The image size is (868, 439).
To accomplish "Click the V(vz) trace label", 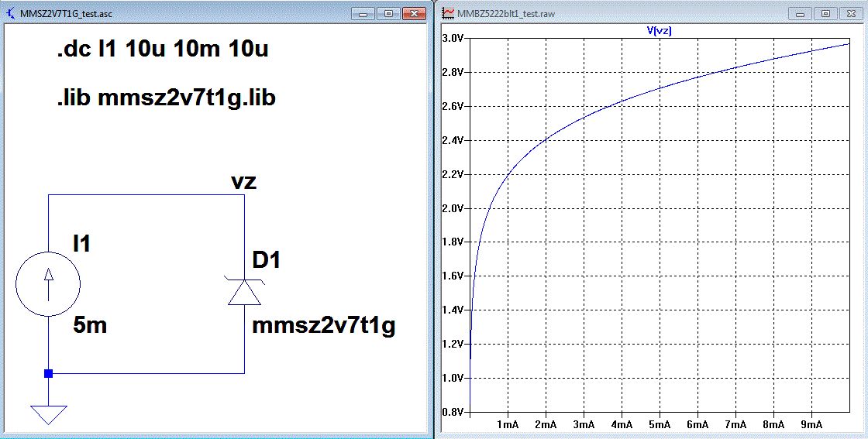I will coord(660,30).
